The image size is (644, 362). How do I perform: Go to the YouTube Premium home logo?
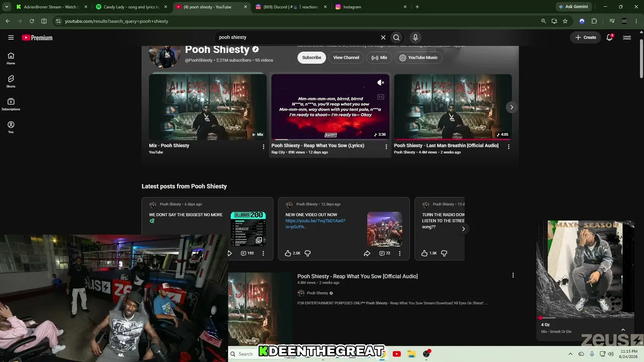[37, 38]
